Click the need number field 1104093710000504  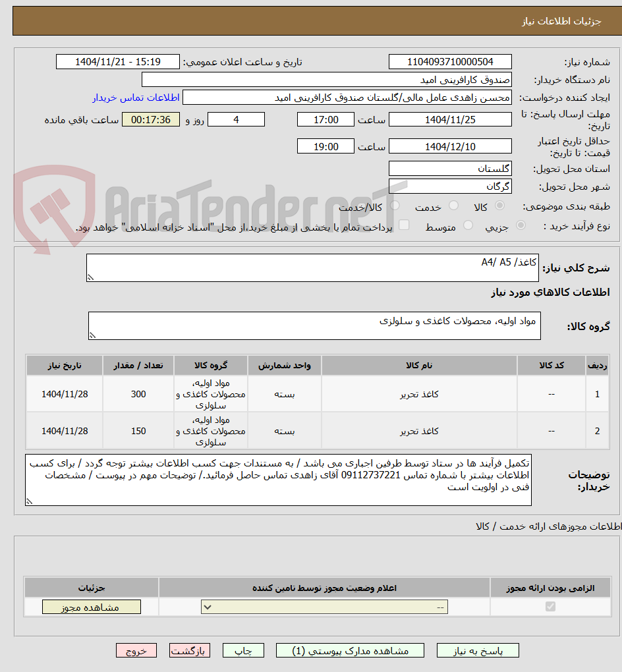[x=450, y=62]
